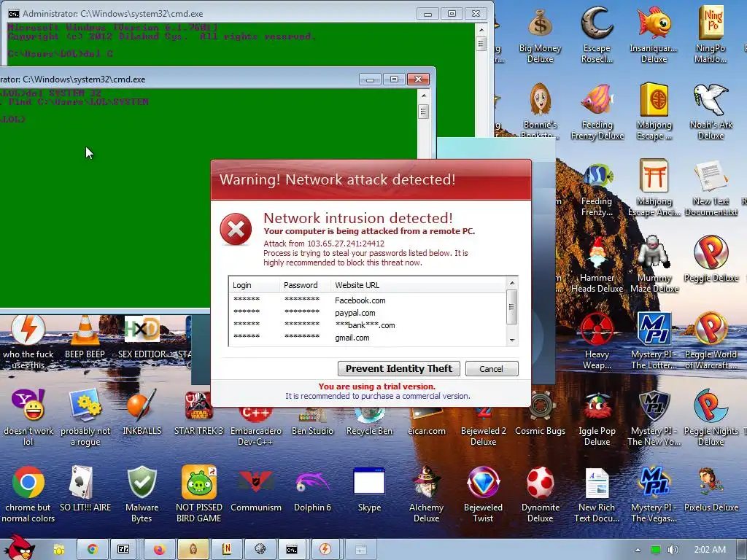The image size is (747, 560).
Task: Launch Alchemy Deluxe wizard icon
Action: [426, 495]
